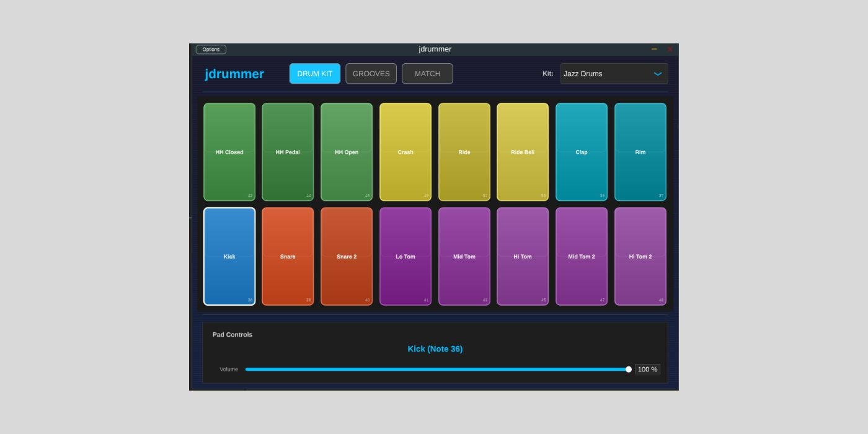Tap the Mid Tom pad
Screen dimensions: 868x434
[x=464, y=256]
